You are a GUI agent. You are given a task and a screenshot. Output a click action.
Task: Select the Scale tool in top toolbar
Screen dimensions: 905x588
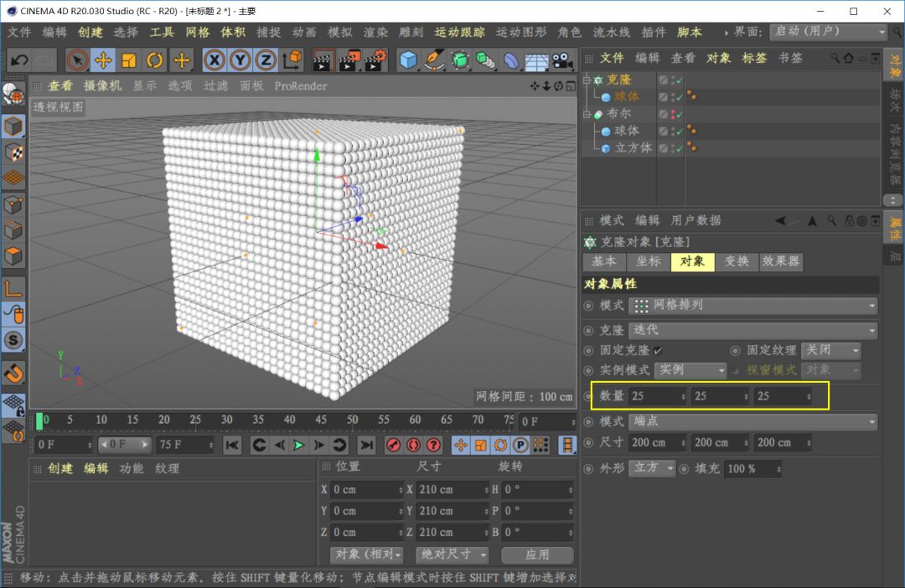[x=129, y=60]
